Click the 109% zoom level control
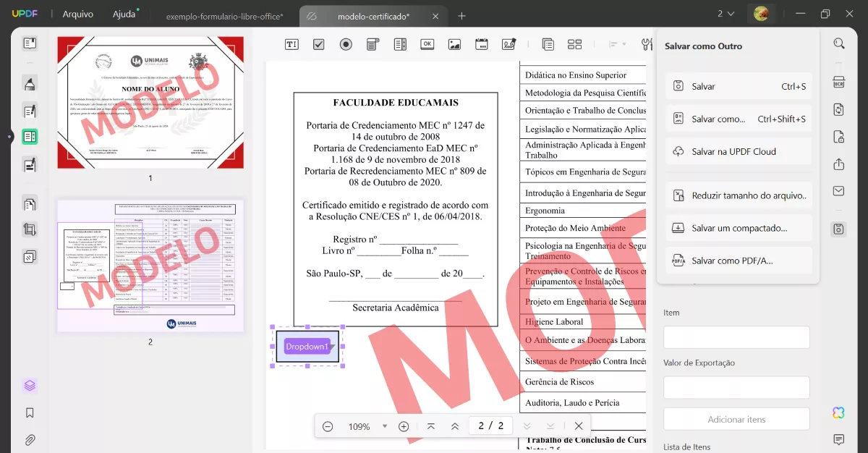 359,426
